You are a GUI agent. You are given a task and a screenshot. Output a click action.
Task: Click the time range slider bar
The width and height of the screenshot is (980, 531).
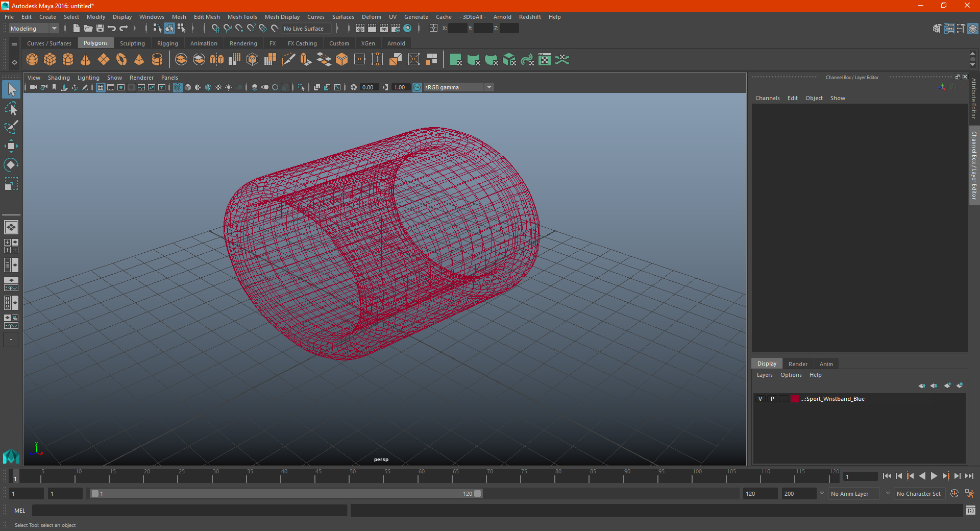click(286, 494)
